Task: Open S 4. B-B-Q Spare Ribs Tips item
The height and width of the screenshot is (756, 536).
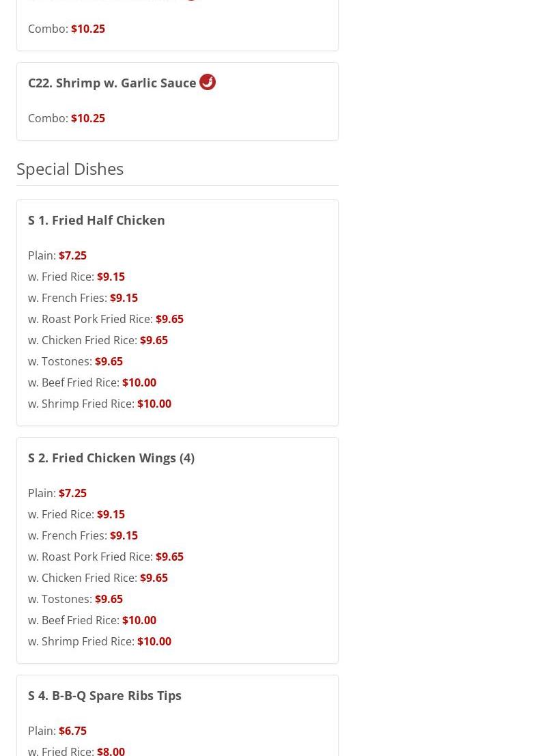Action: coord(104,695)
